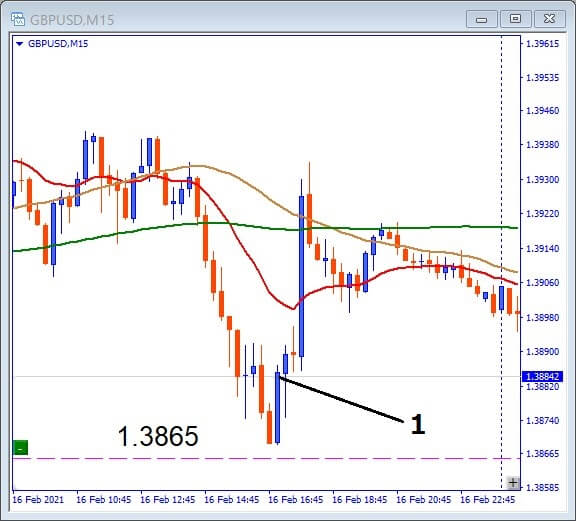This screenshot has height=521, width=576.
Task: Click the 1.38980 price axis label
Action: click(543, 317)
